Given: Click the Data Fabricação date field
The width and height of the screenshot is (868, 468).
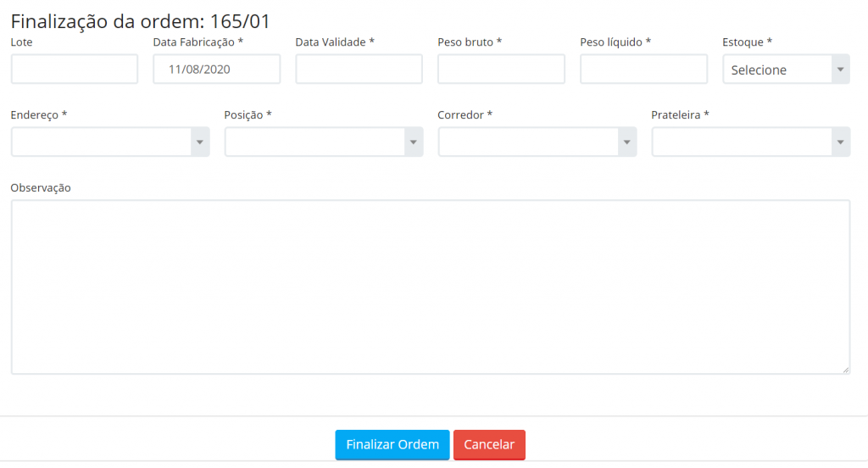Looking at the screenshot, I should point(216,70).
